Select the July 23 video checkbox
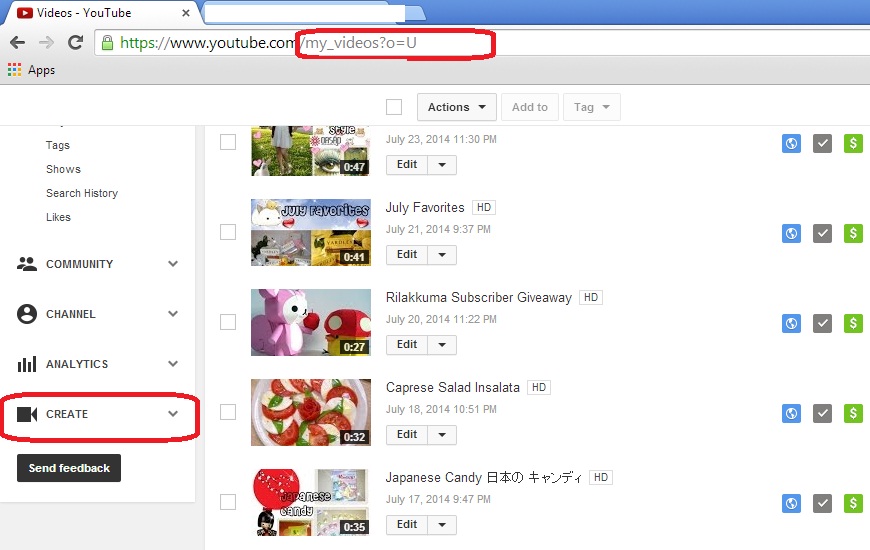 point(228,142)
